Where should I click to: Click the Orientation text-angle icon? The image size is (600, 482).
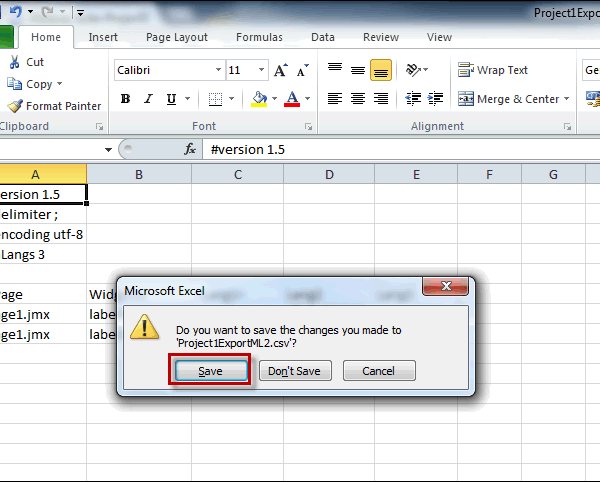pos(413,70)
